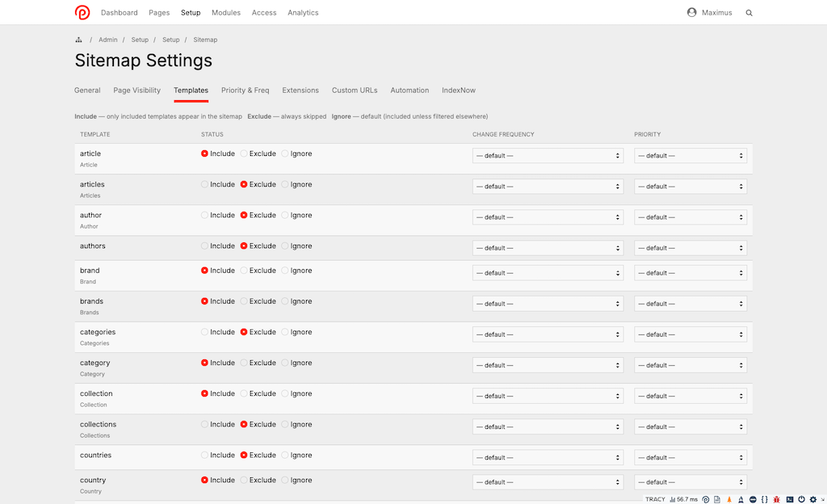Set articles template to Include
Viewport: 827px width, 504px height.
point(205,185)
